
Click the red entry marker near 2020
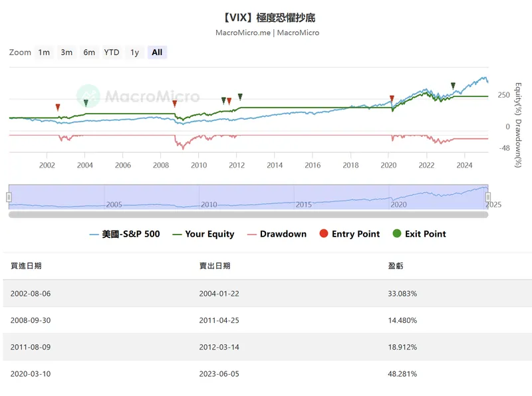[392, 98]
